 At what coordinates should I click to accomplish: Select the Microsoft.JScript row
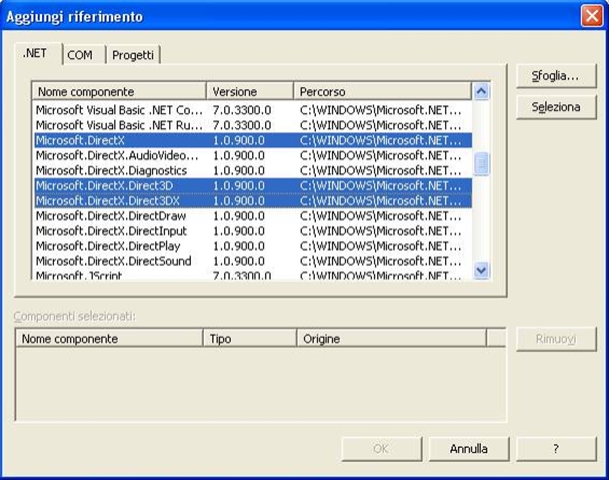(x=253, y=275)
